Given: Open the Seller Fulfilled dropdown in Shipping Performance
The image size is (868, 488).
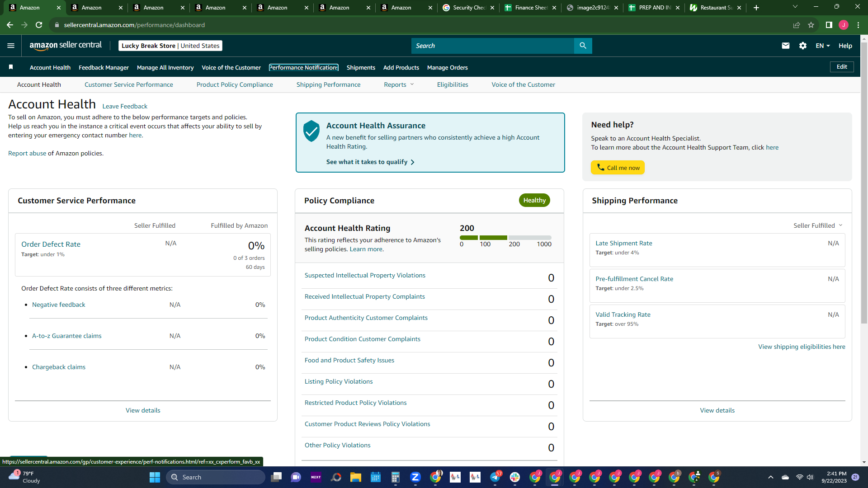Looking at the screenshot, I should (818, 225).
